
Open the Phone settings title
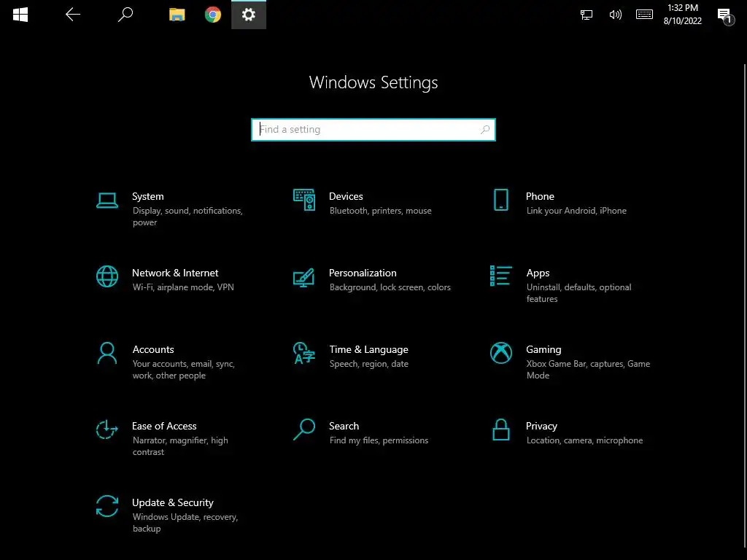pos(540,196)
